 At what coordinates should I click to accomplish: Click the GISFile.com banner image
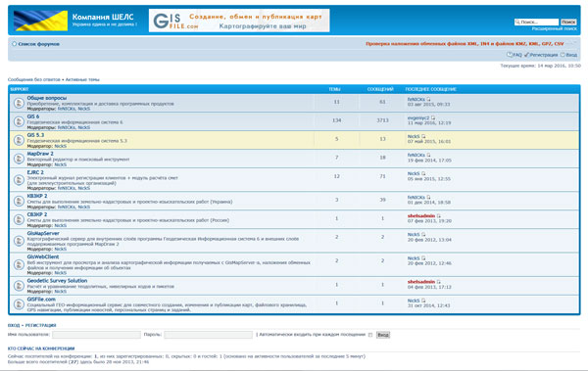(x=239, y=21)
